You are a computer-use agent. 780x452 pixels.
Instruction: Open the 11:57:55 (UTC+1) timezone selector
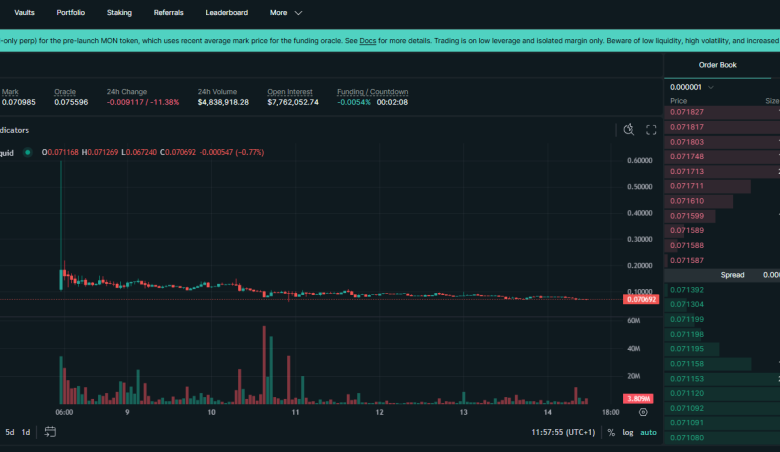[x=563, y=432]
